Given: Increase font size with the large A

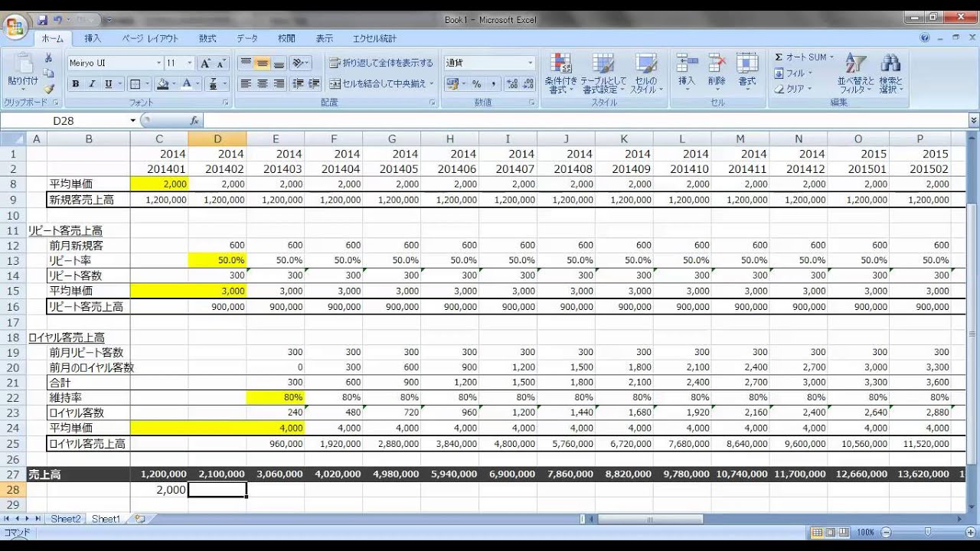Looking at the screenshot, I should pyautogui.click(x=205, y=64).
